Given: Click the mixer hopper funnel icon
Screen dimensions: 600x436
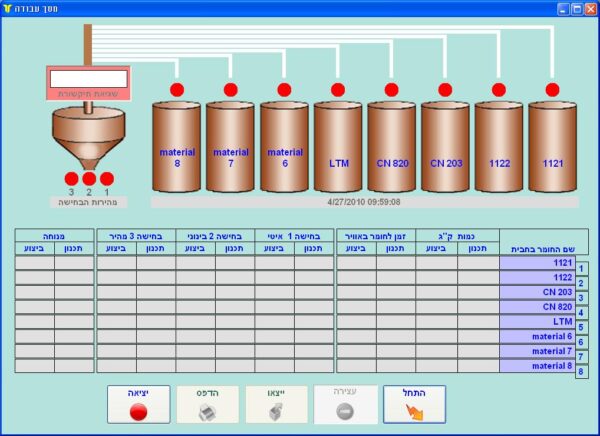Looking at the screenshot, I should pos(88,138).
